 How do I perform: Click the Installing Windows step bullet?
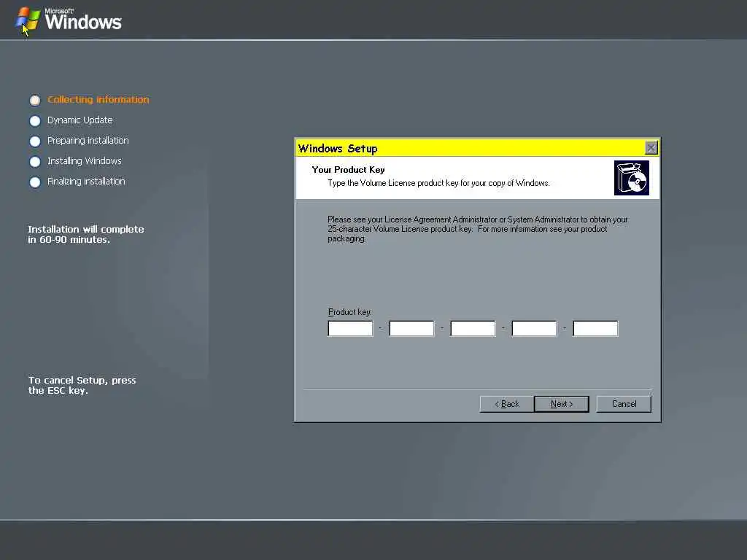(35, 162)
